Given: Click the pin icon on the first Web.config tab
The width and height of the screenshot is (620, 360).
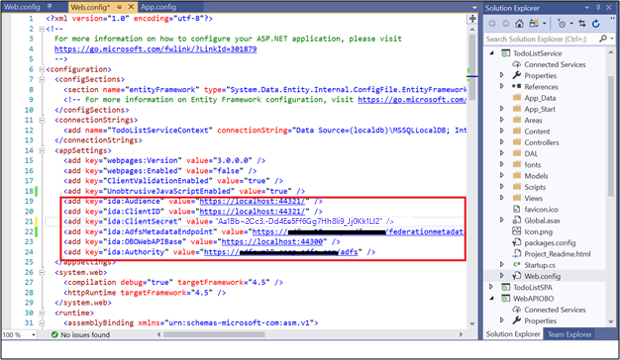Looking at the screenshot, I should pyautogui.click(x=49, y=6).
